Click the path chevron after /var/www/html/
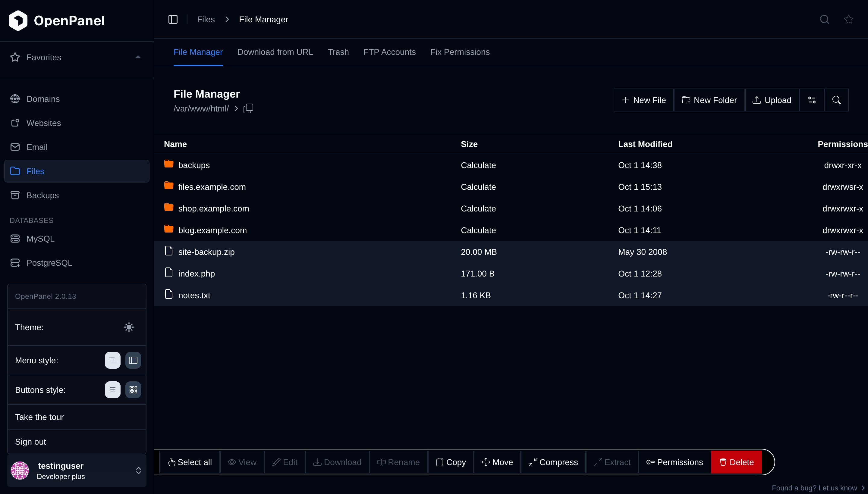The width and height of the screenshot is (868, 494). (x=236, y=108)
